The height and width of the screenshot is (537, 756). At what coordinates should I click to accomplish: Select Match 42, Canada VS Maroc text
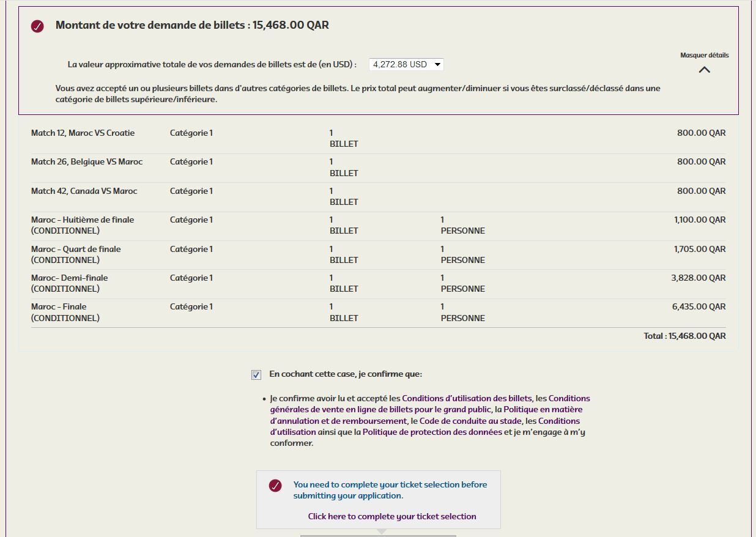84,191
